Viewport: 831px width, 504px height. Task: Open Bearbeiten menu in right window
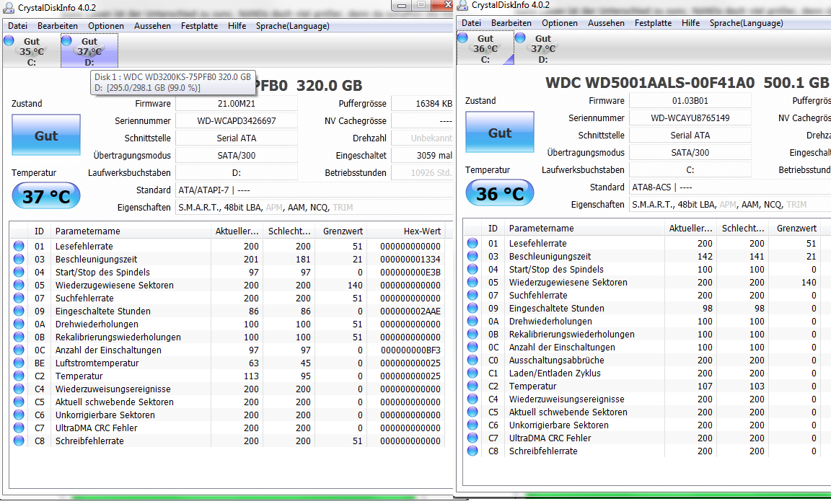pyautogui.click(x=511, y=23)
